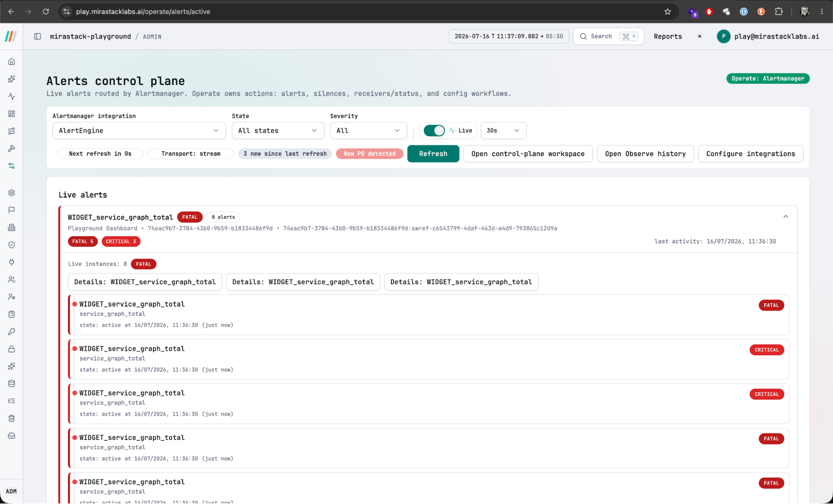Open the plug integrations icon in the sidebar
This screenshot has height=504, width=833.
[x=12, y=262]
